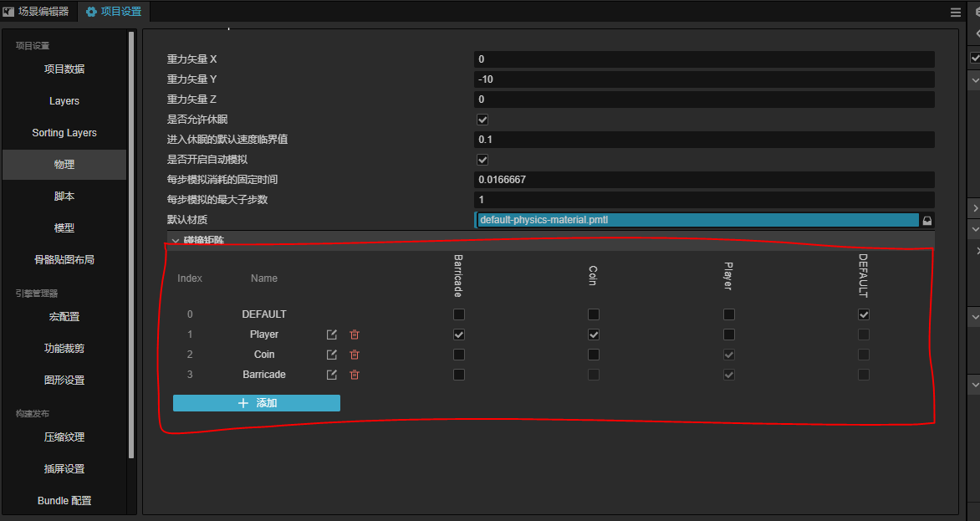Click the edit icon for Barricade group
The height and width of the screenshot is (521, 980).
click(332, 375)
